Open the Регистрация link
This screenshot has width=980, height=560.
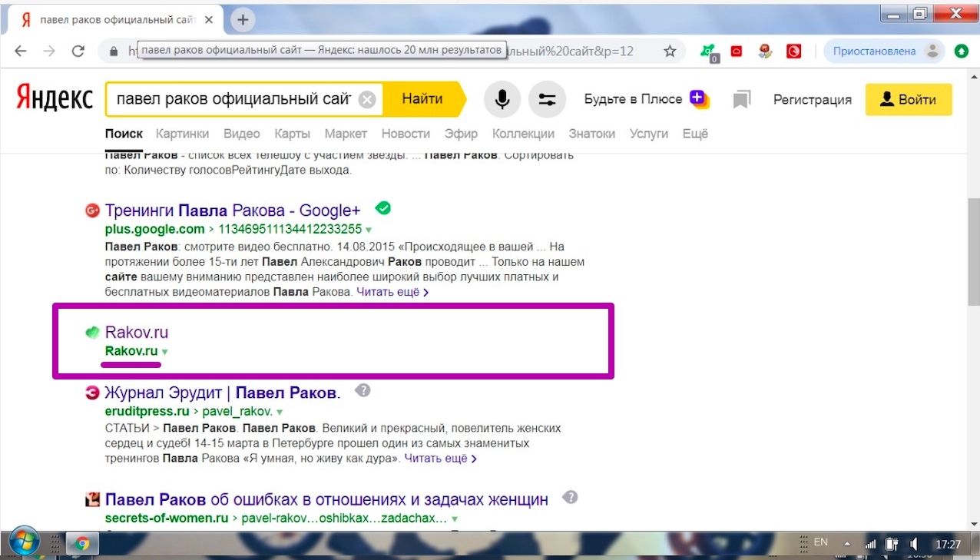813,100
